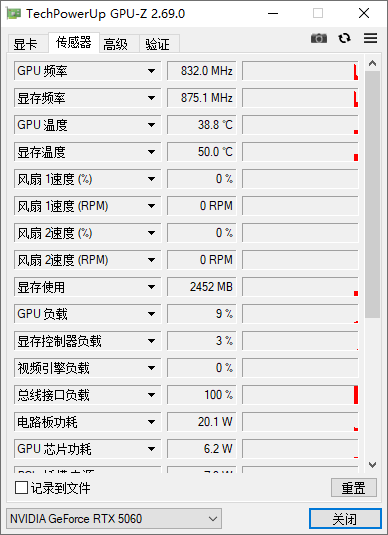
Task: Click the 20.1 W board power value
Action: [201, 422]
